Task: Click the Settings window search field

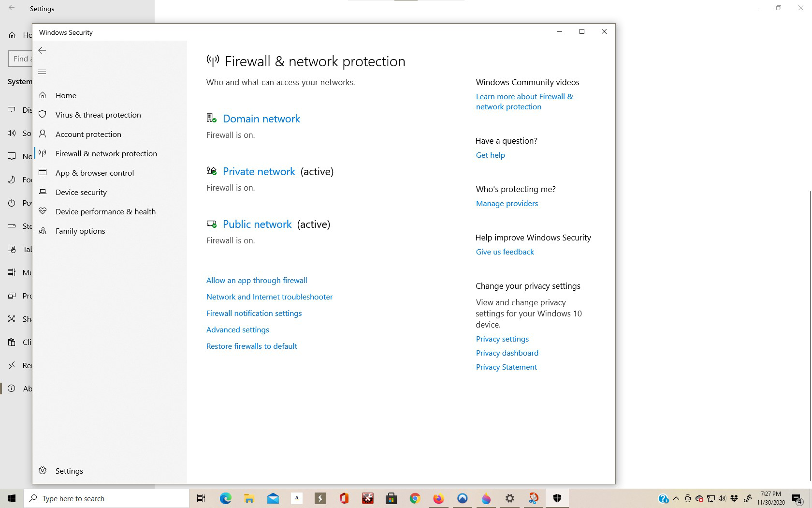Action: (x=20, y=59)
